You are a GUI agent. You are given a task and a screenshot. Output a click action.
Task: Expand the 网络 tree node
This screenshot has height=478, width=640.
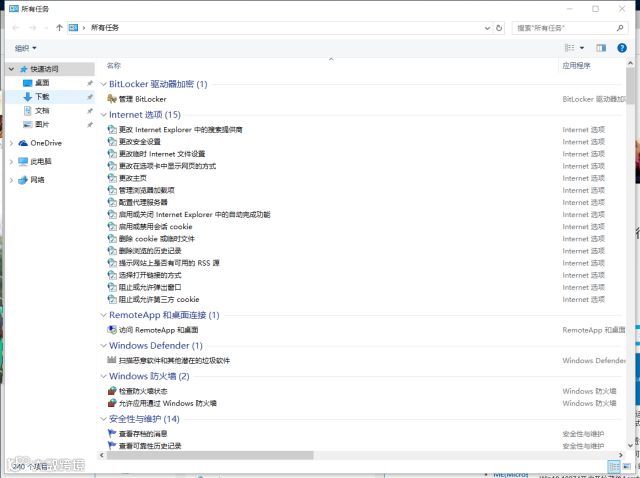[x=11, y=180]
